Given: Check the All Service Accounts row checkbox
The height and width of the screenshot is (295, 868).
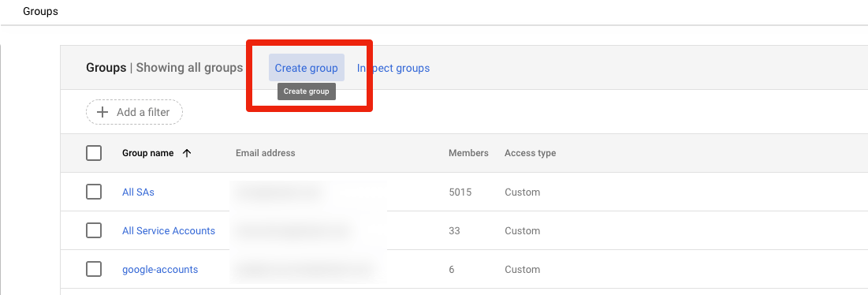Looking at the screenshot, I should 94,231.
